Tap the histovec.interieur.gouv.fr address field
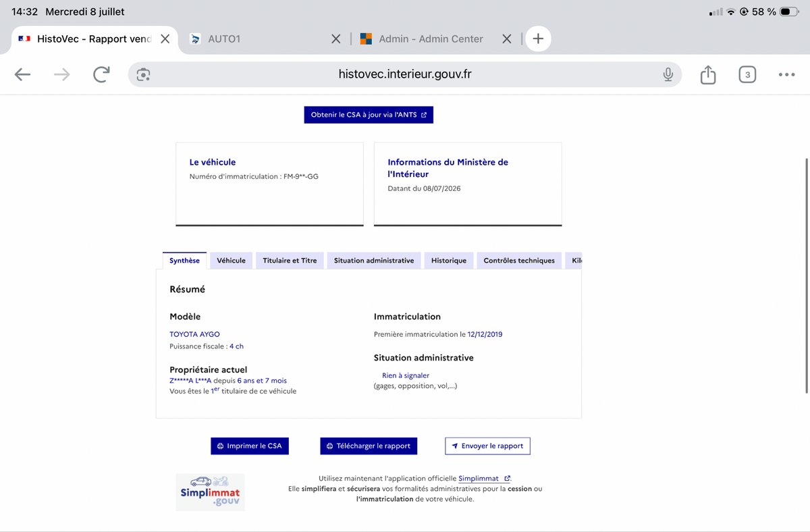 point(404,74)
